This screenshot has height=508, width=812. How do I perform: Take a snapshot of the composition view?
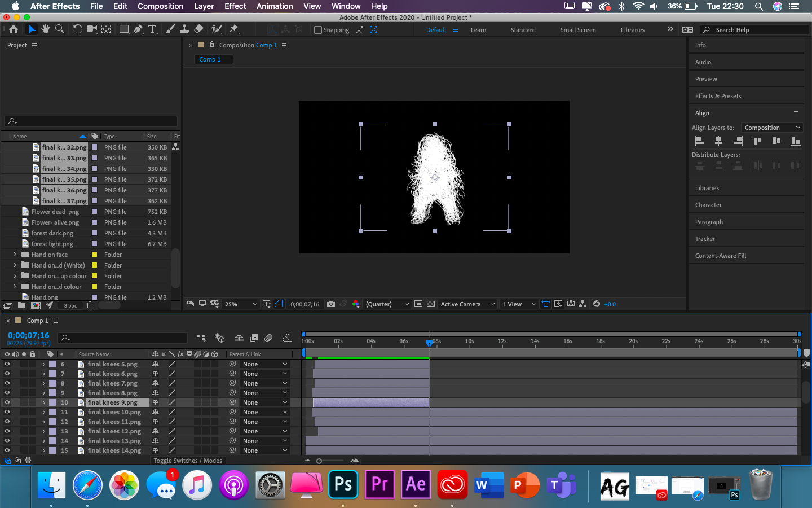(331, 304)
